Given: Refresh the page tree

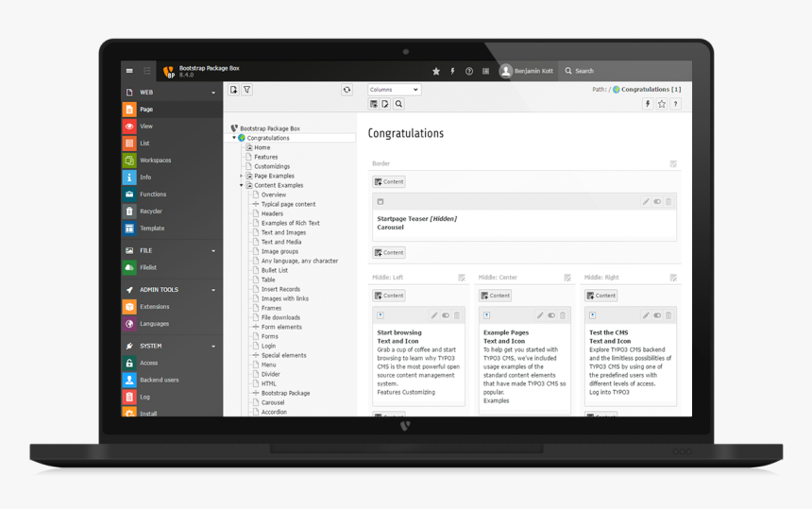Looking at the screenshot, I should (347, 90).
